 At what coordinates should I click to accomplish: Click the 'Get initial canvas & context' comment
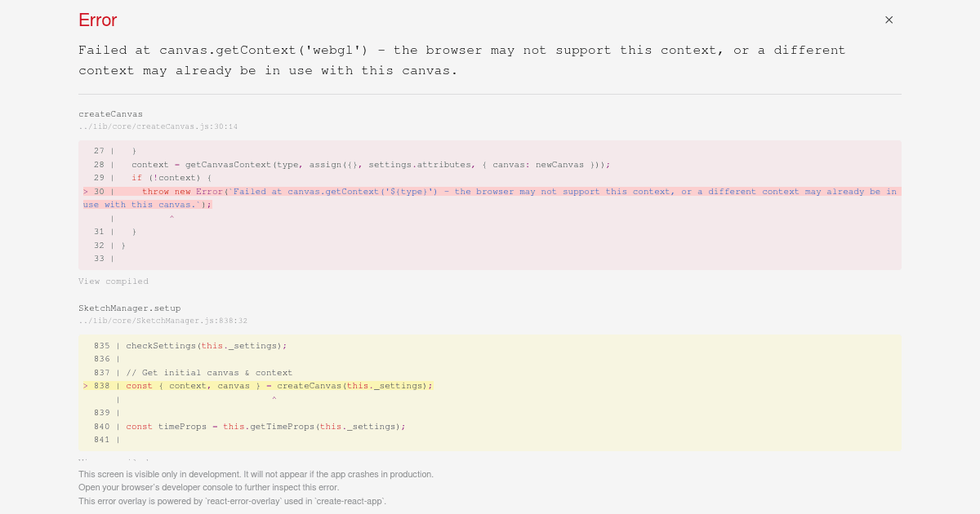(x=209, y=373)
